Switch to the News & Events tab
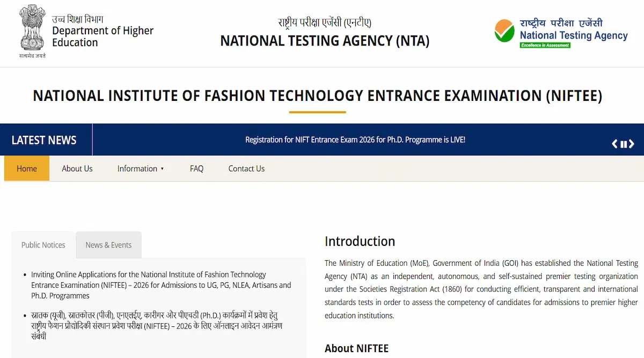Image resolution: width=644 pixels, height=358 pixels. 108,245
